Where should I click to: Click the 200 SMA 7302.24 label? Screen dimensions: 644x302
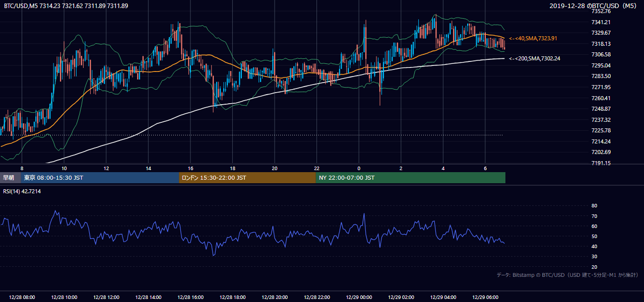click(x=534, y=59)
